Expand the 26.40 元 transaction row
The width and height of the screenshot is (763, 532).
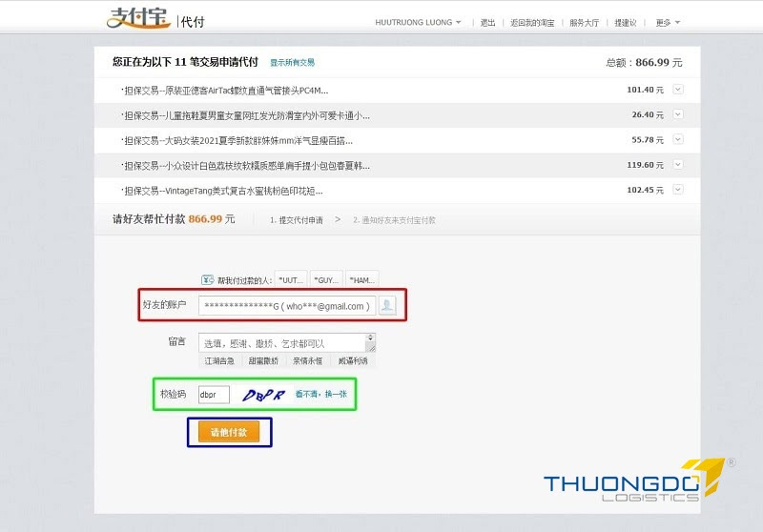tap(678, 114)
